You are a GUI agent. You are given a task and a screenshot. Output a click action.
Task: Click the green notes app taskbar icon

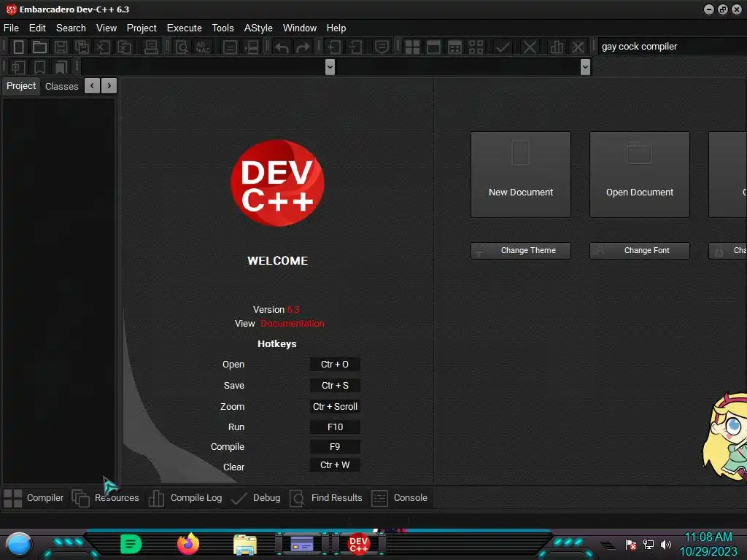click(x=131, y=544)
